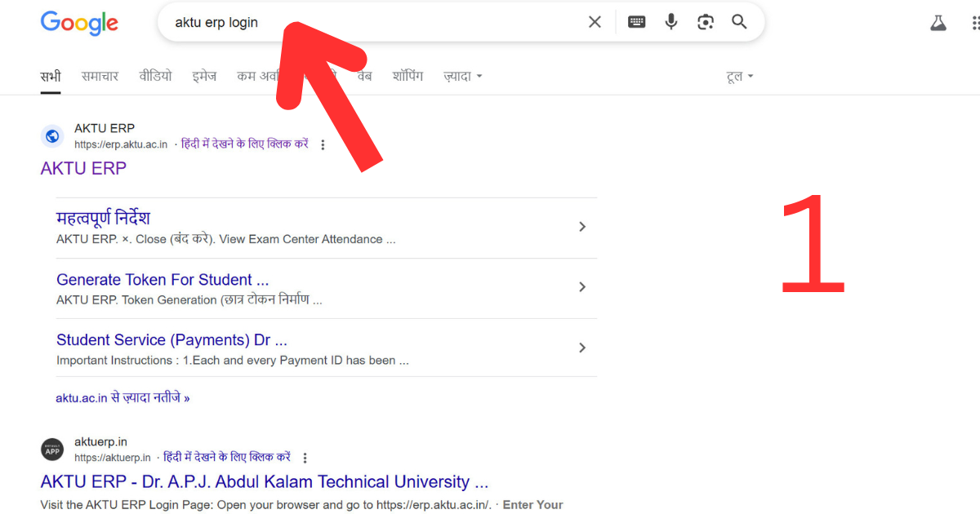
Task: Show 'aktu.ac.in से ज़्यादा नतीजे »'
Action: pyautogui.click(x=122, y=398)
